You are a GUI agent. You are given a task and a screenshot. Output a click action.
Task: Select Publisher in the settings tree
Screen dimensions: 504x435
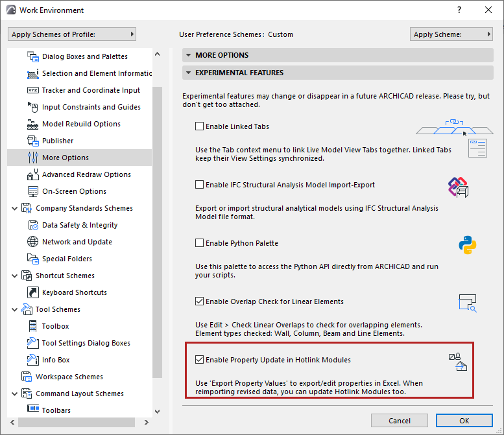pyautogui.click(x=79, y=141)
